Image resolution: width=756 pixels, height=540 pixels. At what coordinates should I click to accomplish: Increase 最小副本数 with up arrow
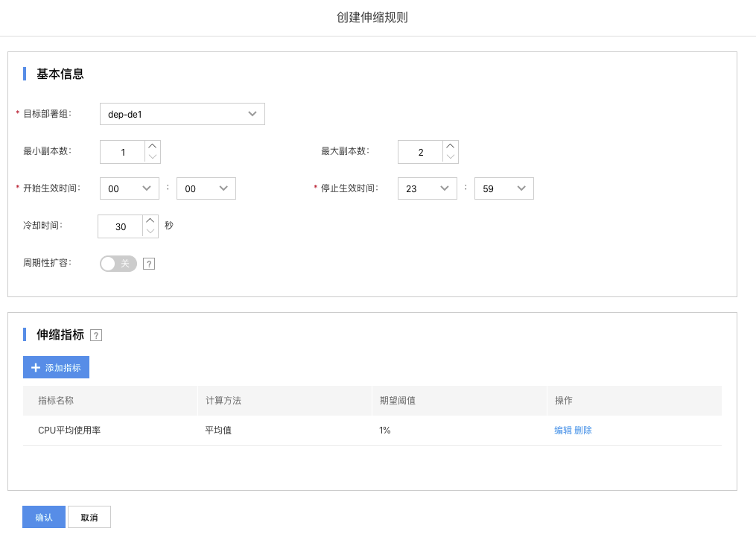point(153,146)
